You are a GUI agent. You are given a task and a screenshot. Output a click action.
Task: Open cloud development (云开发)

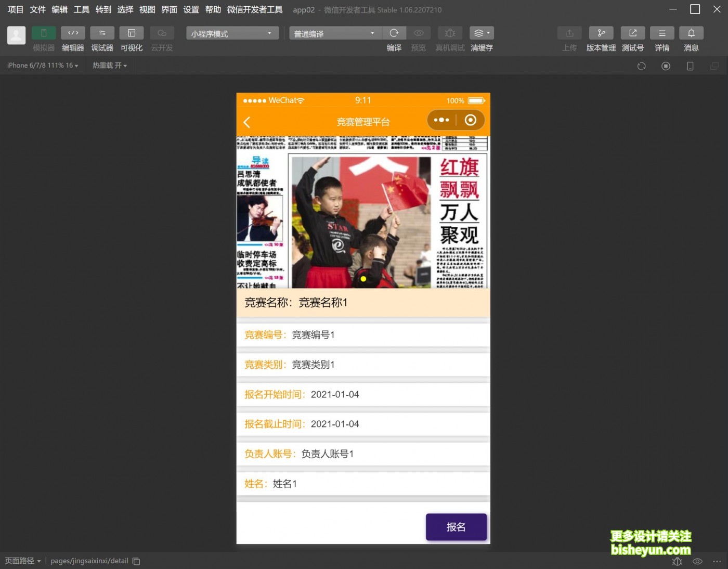(x=162, y=33)
